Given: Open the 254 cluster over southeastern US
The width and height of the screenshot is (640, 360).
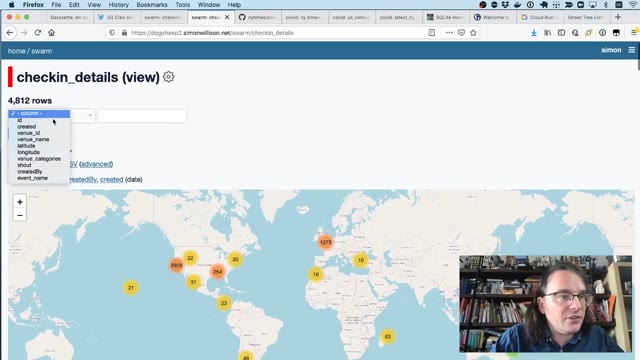Looking at the screenshot, I should 218,271.
